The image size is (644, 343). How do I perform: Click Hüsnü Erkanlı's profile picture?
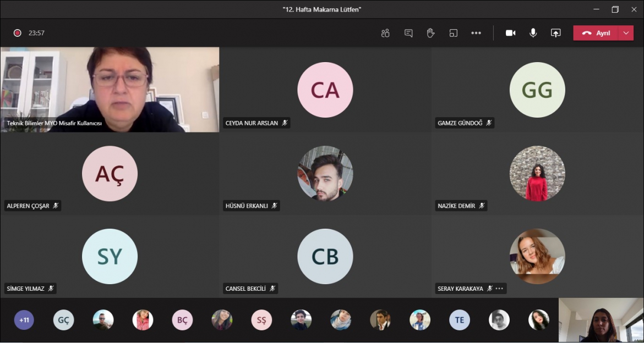[325, 173]
